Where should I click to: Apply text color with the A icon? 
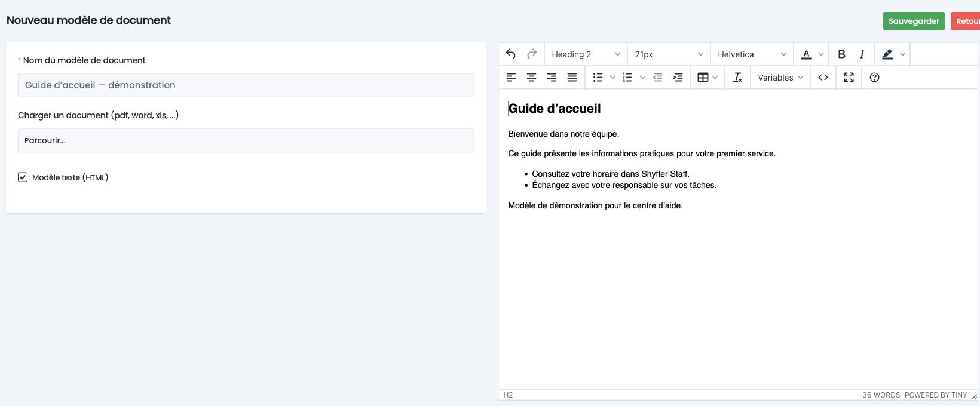(806, 54)
